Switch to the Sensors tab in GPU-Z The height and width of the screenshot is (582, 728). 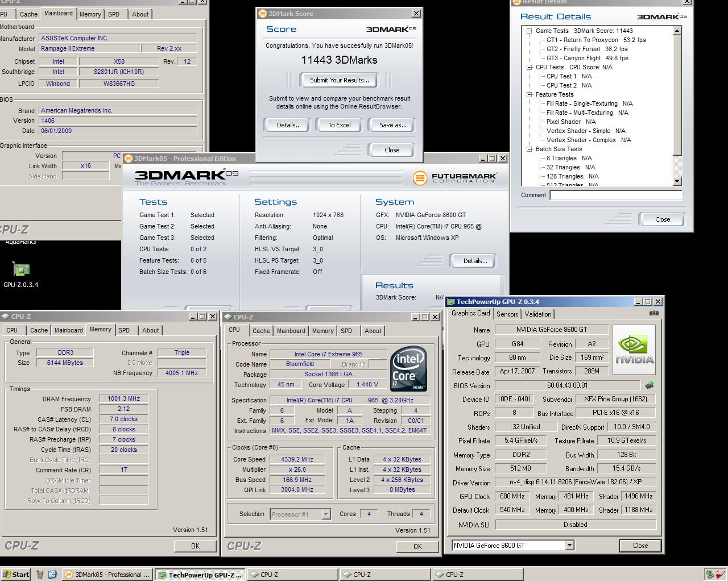point(507,314)
